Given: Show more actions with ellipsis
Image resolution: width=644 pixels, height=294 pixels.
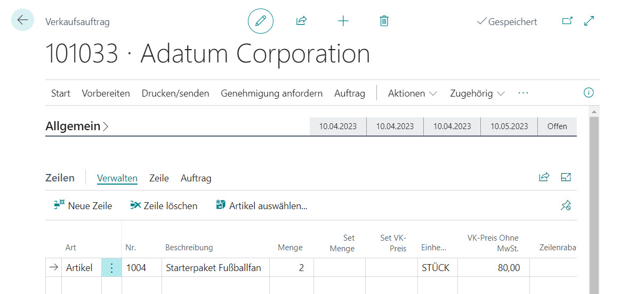Looking at the screenshot, I should tap(523, 93).
